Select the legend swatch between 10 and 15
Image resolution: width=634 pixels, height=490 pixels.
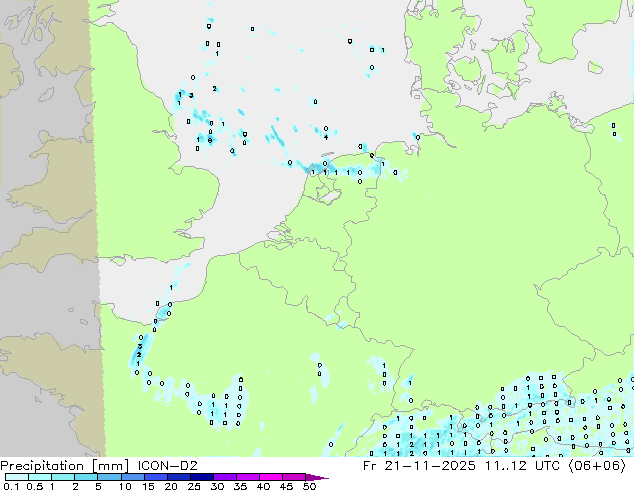pyautogui.click(x=132, y=477)
